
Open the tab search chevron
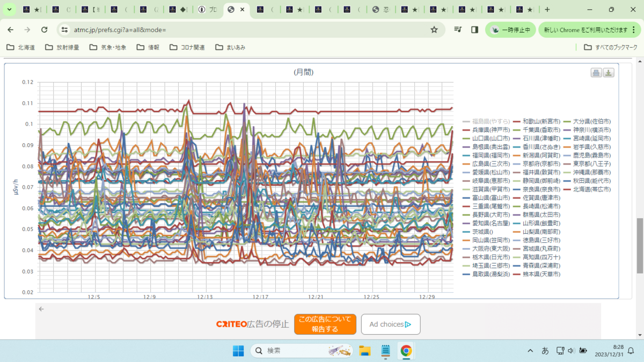point(9,10)
